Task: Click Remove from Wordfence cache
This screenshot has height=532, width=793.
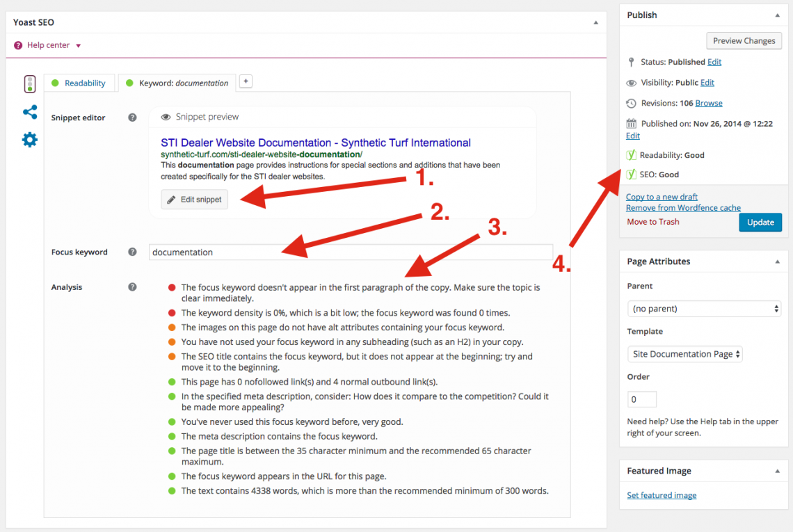Action: point(683,208)
